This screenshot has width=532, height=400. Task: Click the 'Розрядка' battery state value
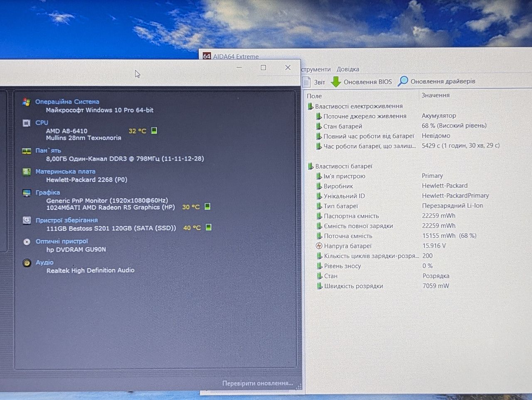[436, 276]
